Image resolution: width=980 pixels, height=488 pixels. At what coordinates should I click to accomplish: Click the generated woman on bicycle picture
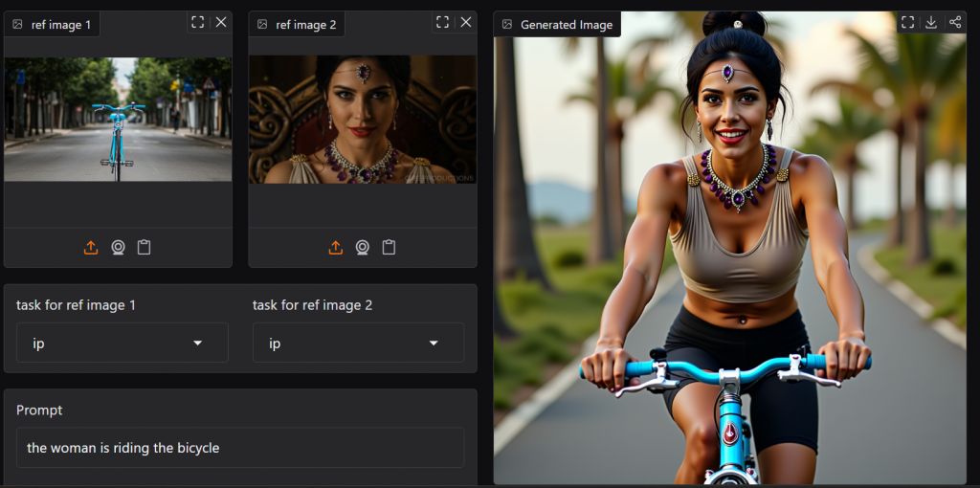coord(729,268)
